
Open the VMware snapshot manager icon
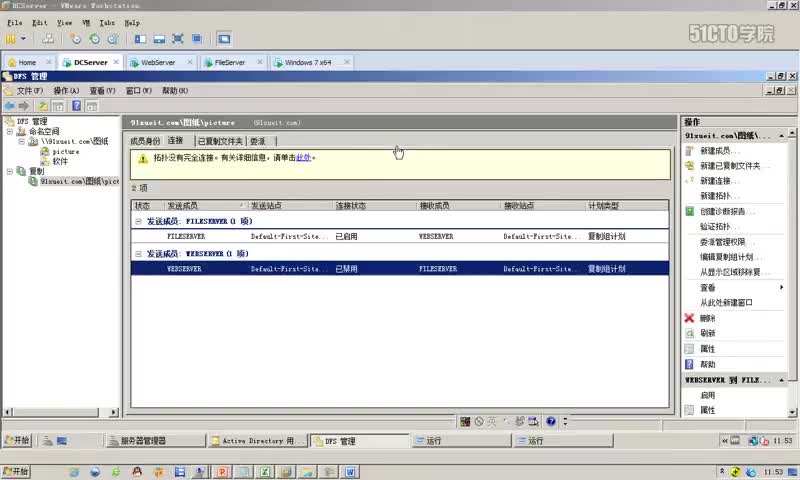[113, 39]
